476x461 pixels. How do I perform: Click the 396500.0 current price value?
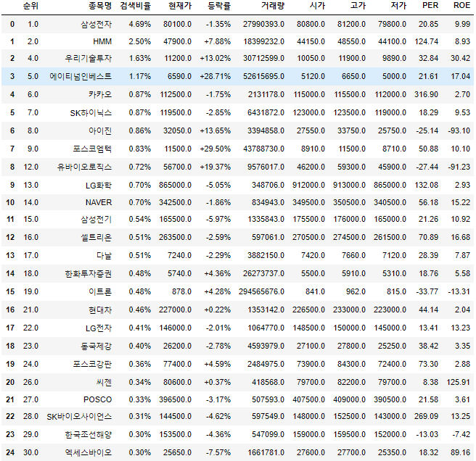pos(175,399)
